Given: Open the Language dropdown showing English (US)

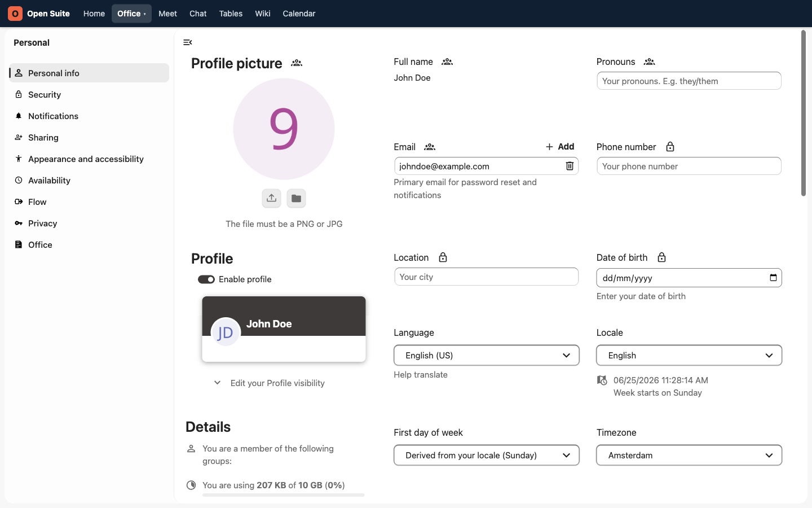Looking at the screenshot, I should click(x=487, y=355).
